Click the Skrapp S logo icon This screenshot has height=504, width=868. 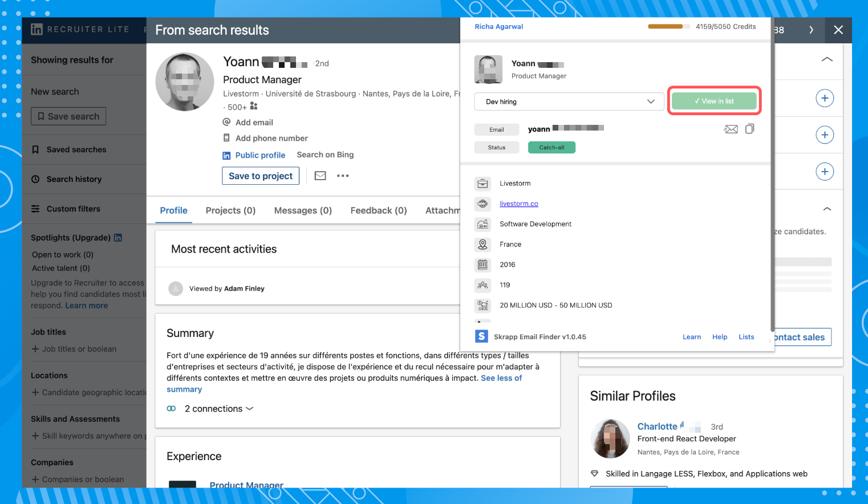tap(481, 336)
